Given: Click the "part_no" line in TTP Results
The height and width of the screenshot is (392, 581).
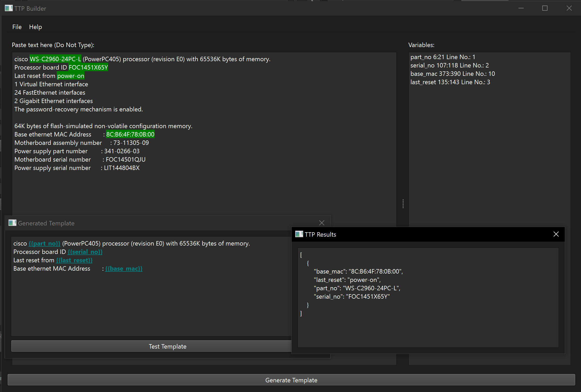Looking at the screenshot, I should coord(357,288).
